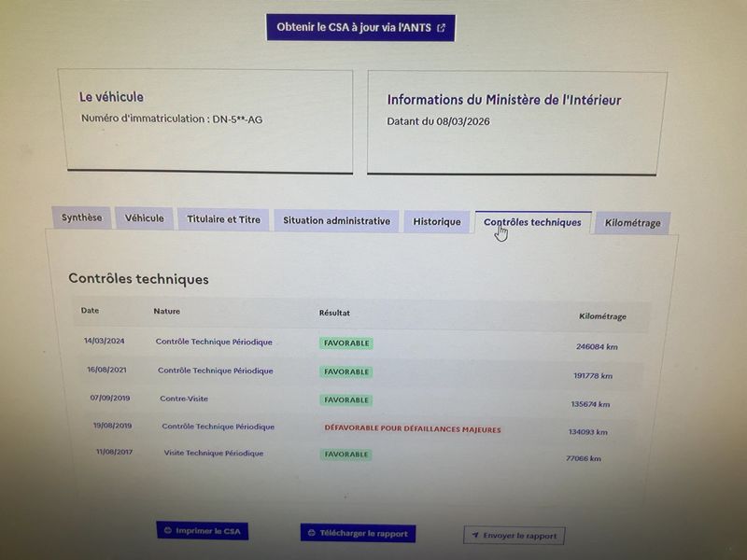Select the date 07/09/2019

click(110, 398)
